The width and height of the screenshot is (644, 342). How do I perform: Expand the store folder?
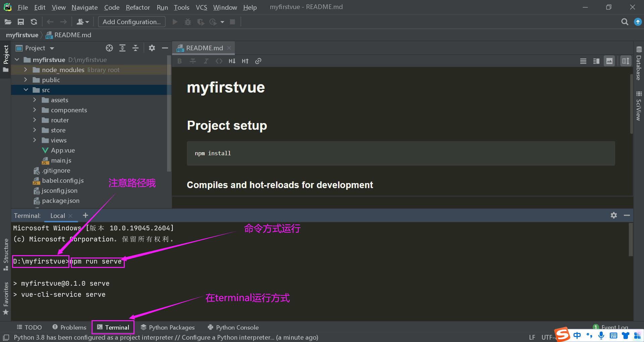point(35,130)
